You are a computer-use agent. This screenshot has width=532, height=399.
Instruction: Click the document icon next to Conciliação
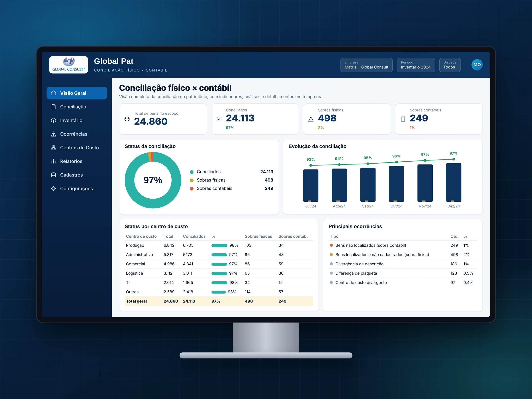coord(53,107)
